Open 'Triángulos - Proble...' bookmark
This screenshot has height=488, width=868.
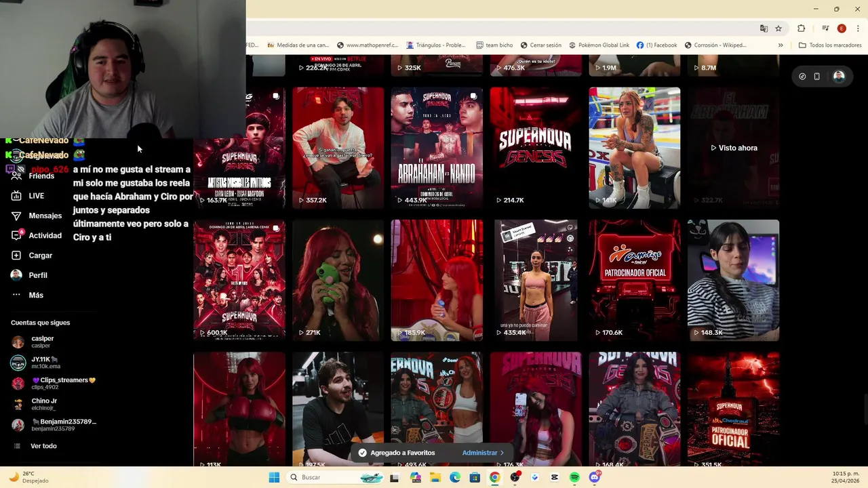point(436,45)
